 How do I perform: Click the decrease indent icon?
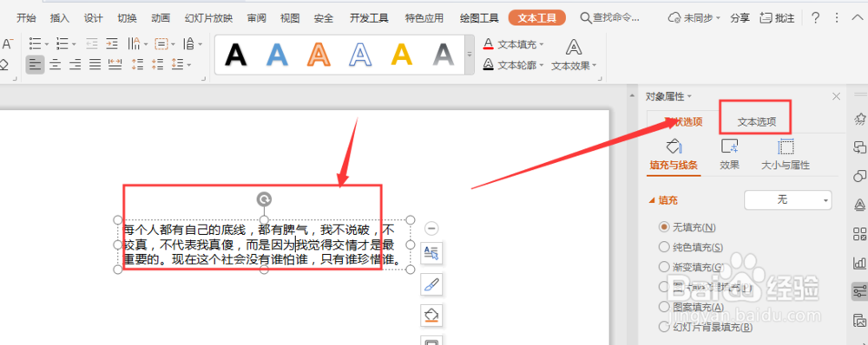[x=92, y=43]
